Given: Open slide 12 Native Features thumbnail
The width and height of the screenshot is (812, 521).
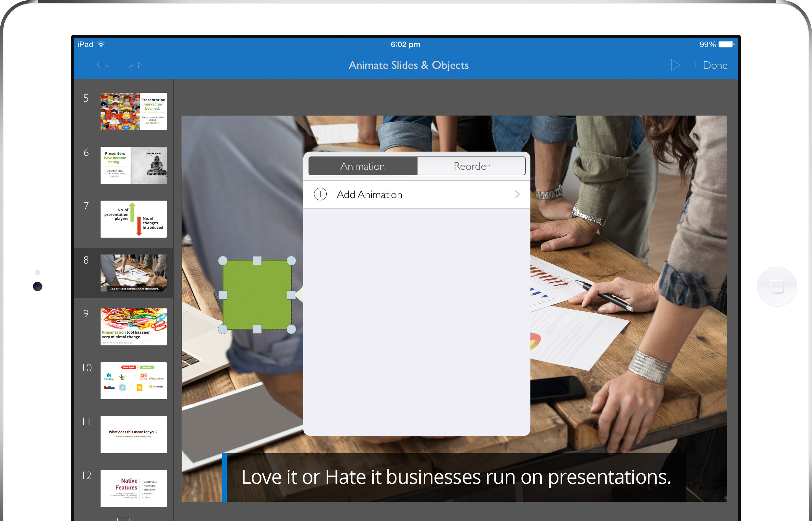Looking at the screenshot, I should (x=134, y=488).
